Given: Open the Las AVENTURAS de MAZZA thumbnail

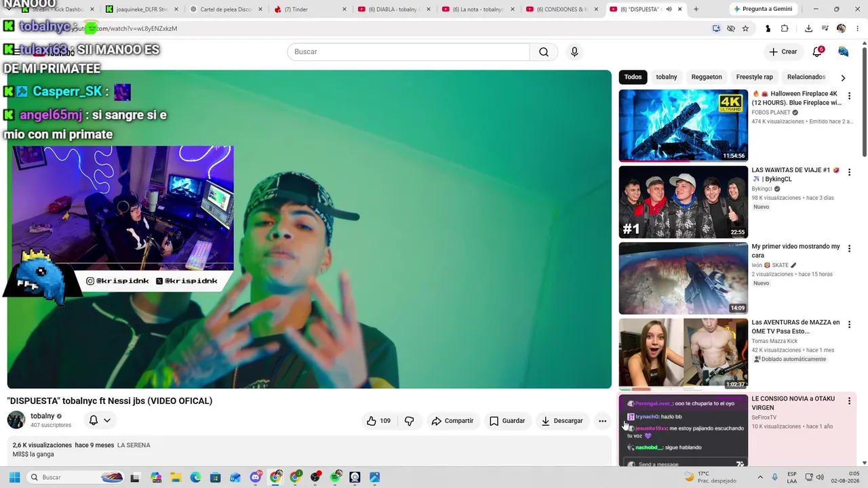Looking at the screenshot, I should click(x=683, y=354).
